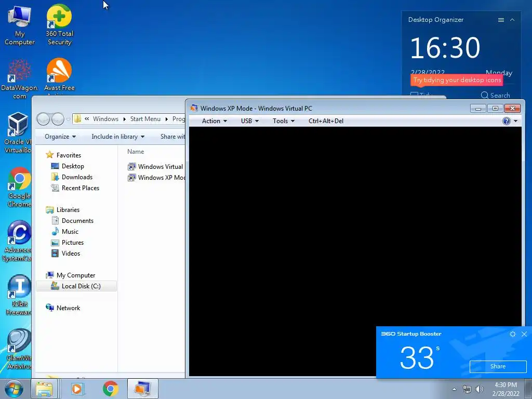This screenshot has width=532, height=399.
Task: Select Local Disk (C:) in navigation pane
Action: point(76,286)
